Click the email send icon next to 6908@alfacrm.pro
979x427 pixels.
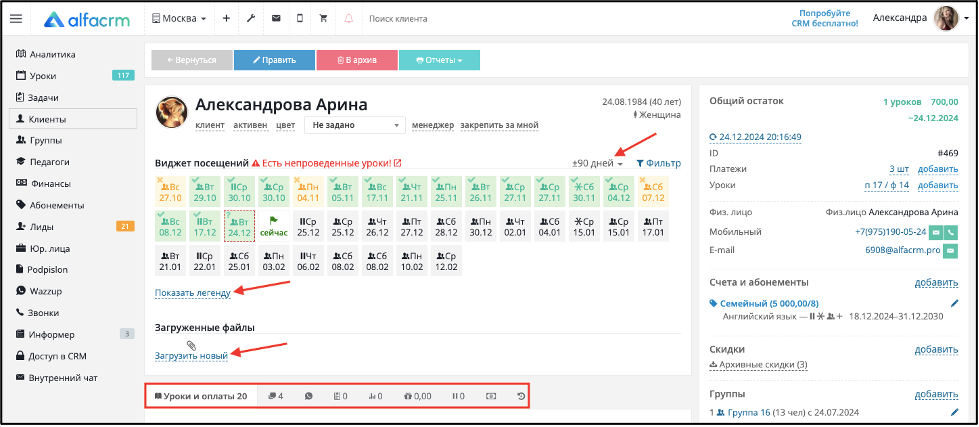950,250
